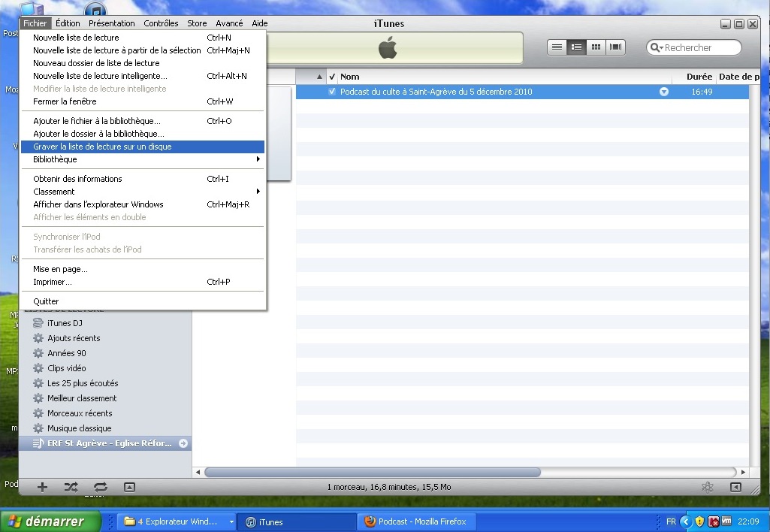Expand the Bibliothèque submenu
Viewport: 770px width, 532px height.
(143, 159)
